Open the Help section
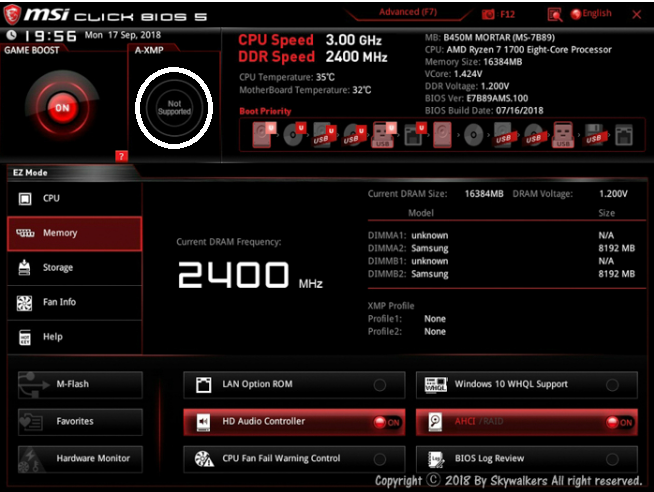 click(73, 337)
